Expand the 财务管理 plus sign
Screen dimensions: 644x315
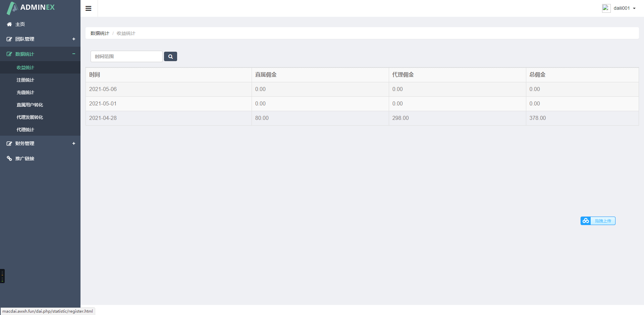[x=74, y=143]
